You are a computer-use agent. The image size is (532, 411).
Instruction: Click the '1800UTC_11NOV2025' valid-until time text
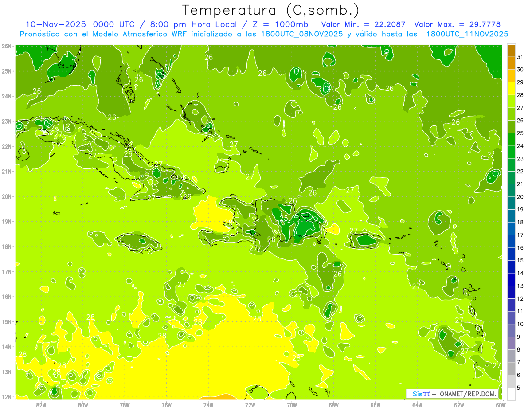point(467,34)
